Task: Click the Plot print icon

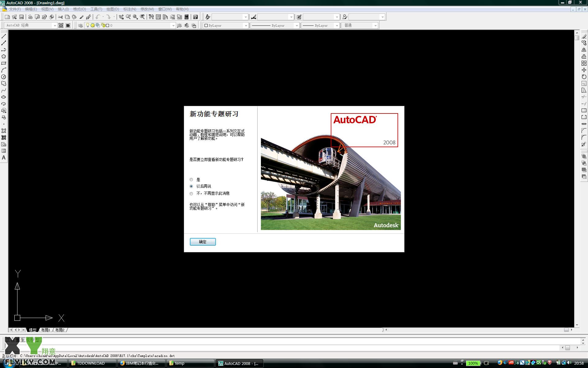Action: point(30,17)
